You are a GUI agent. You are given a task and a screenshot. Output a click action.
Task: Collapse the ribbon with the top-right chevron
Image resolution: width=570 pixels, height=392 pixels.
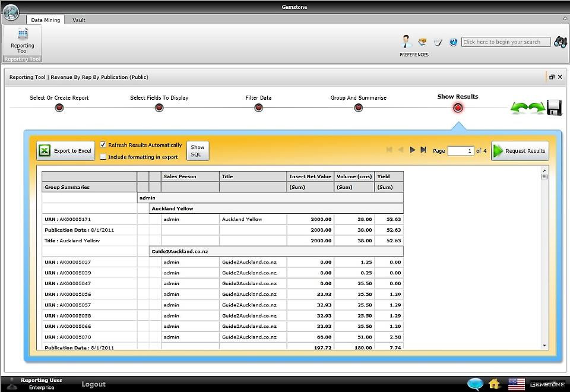tap(565, 19)
